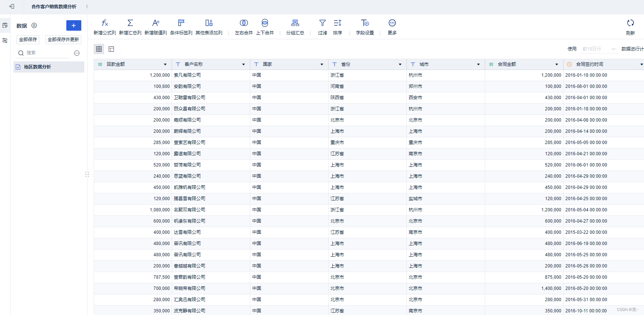Open the more options icon beside search
The height and width of the screenshot is (315, 644).
[x=77, y=53]
